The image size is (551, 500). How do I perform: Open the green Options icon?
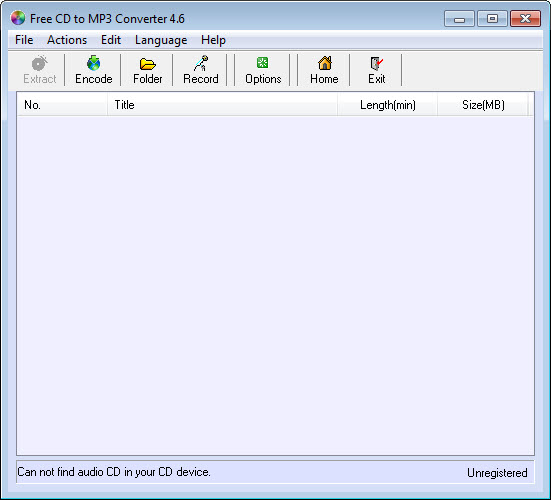click(x=262, y=63)
